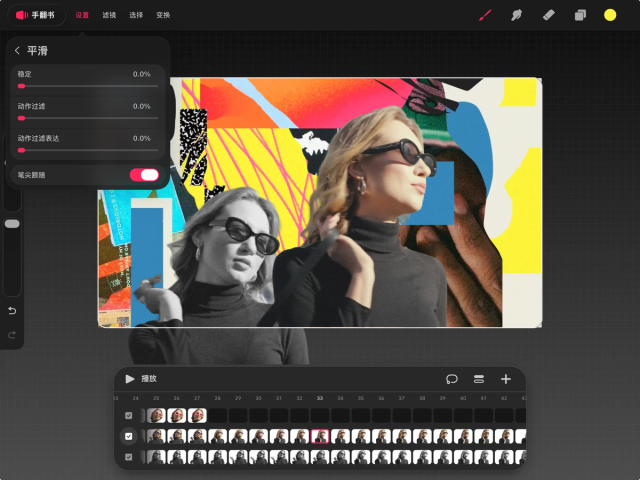The image size is (640, 480).
Task: Open the track options icon
Action: coord(479,379)
